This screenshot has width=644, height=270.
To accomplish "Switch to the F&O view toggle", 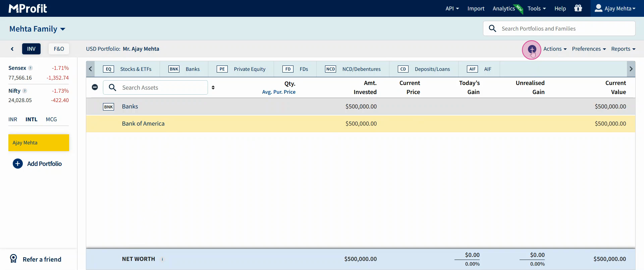I will coord(59,49).
